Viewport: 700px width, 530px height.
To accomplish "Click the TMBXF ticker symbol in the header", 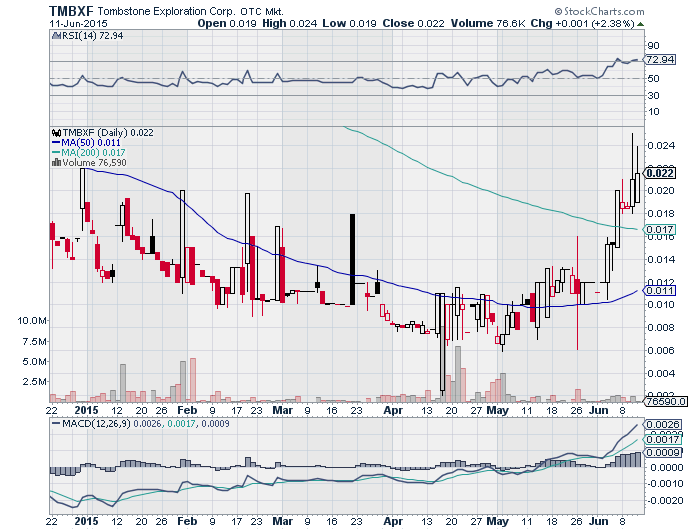I will [x=71, y=11].
